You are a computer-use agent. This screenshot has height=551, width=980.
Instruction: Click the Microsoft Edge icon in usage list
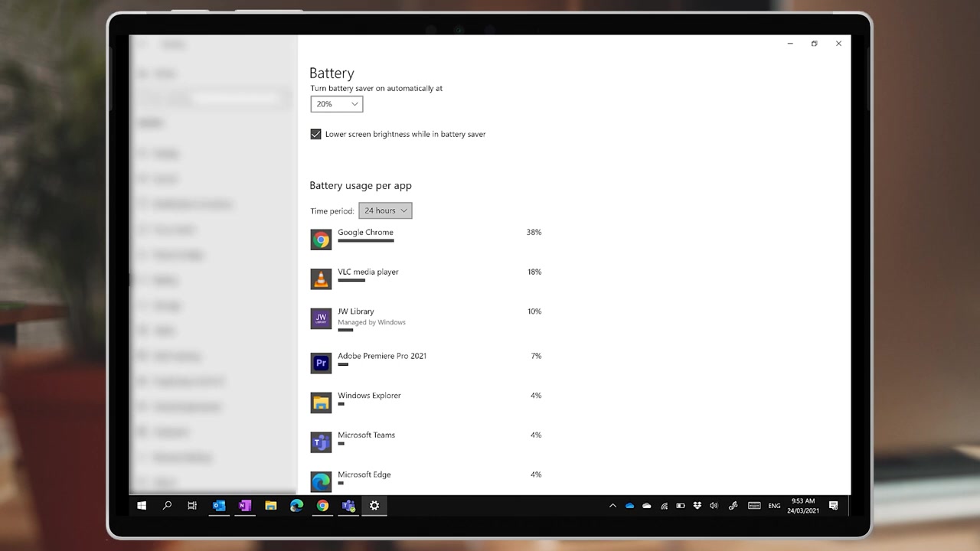click(x=321, y=481)
